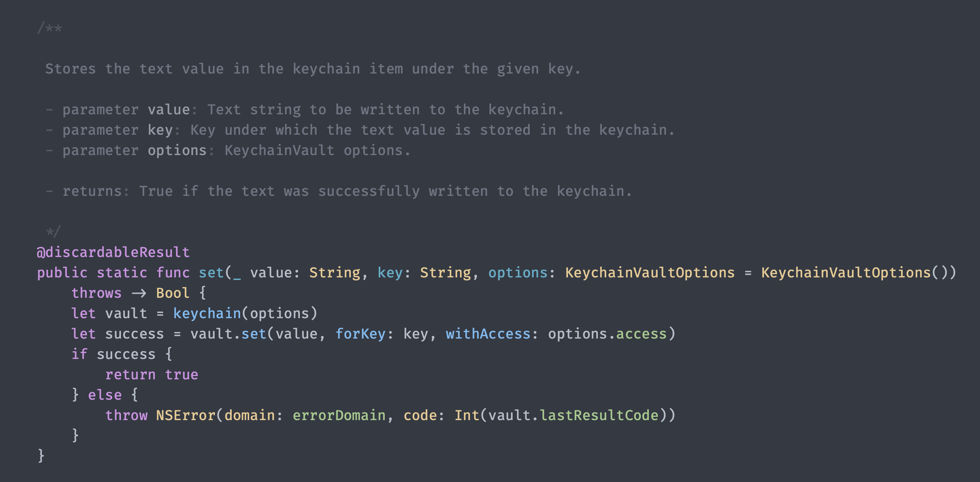Click the NSError type name
The image size is (980, 482).
point(186,415)
